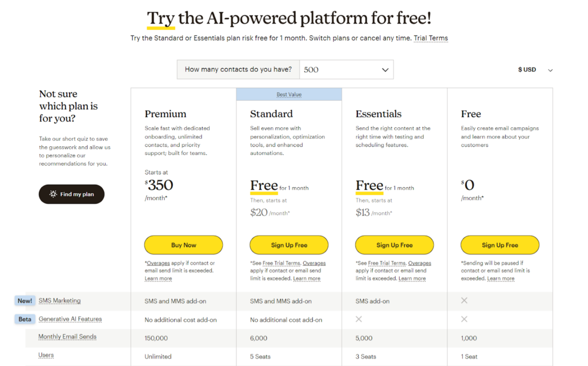
Task: Sign up free for the Free plan
Action: pos(500,245)
